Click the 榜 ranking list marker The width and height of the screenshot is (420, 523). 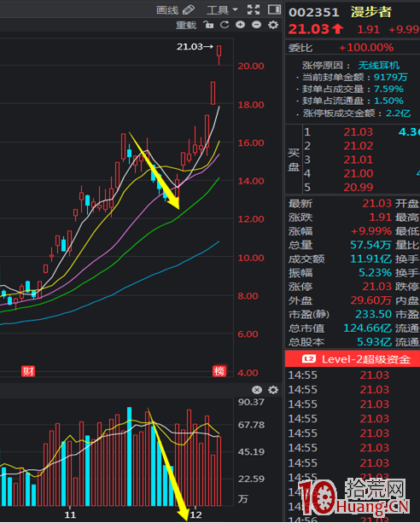219,371
